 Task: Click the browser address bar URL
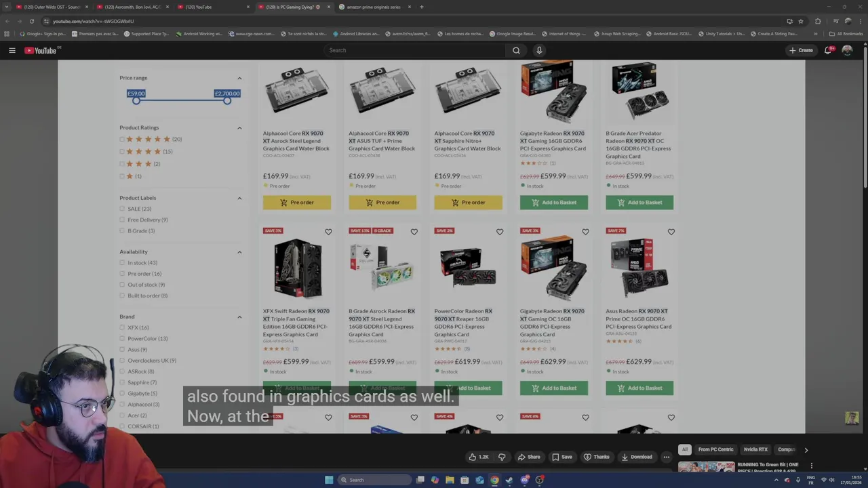[93, 21]
